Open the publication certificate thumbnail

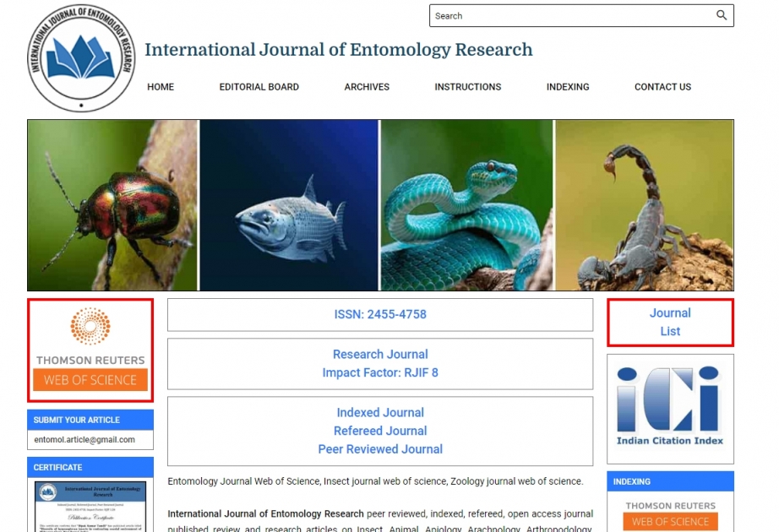click(90, 506)
